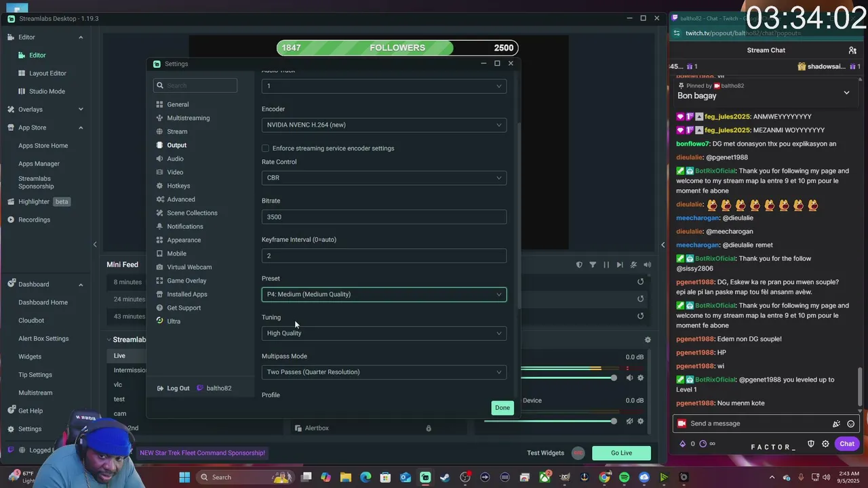Click the settings search field
This screenshot has width=868, height=488.
point(195,85)
